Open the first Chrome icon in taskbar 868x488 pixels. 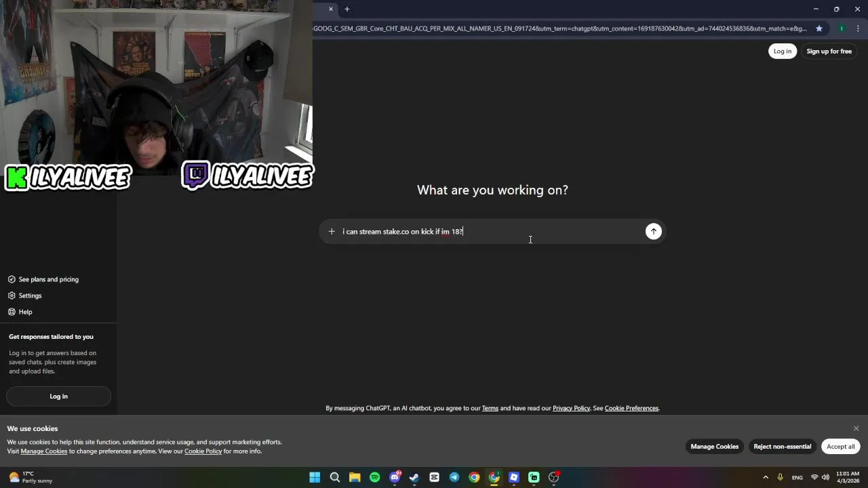tap(474, 477)
